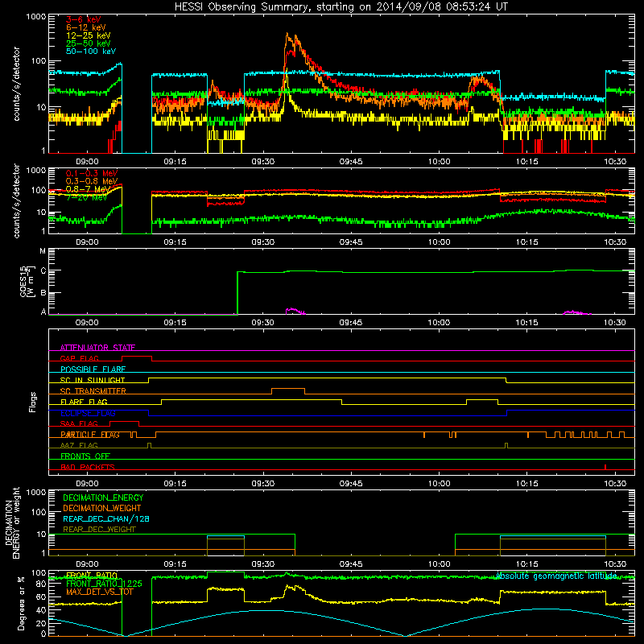Image resolution: width=644 pixels, height=644 pixels.
Task: Click the A class tick label on GOES plot
Action: [x=43, y=312]
